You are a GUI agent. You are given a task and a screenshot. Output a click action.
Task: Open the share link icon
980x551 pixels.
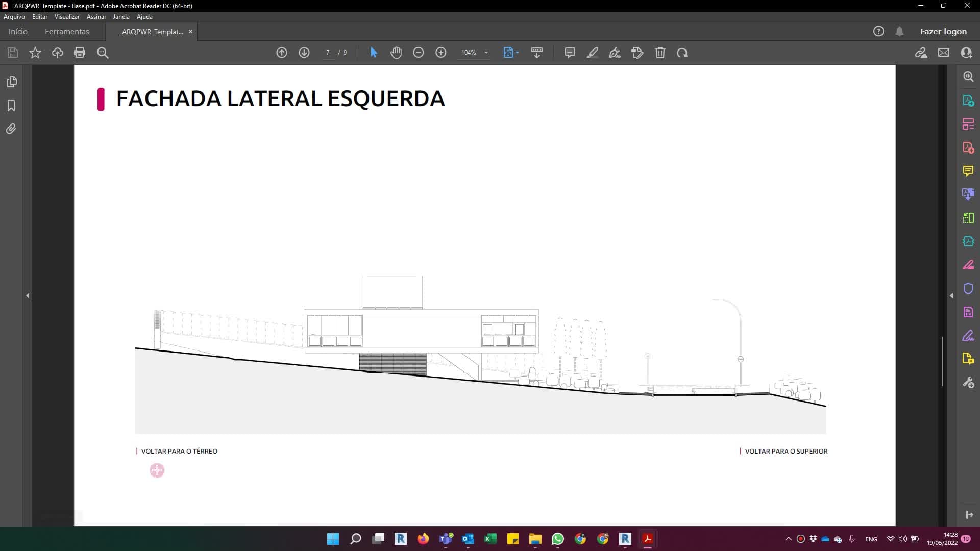coord(921,53)
